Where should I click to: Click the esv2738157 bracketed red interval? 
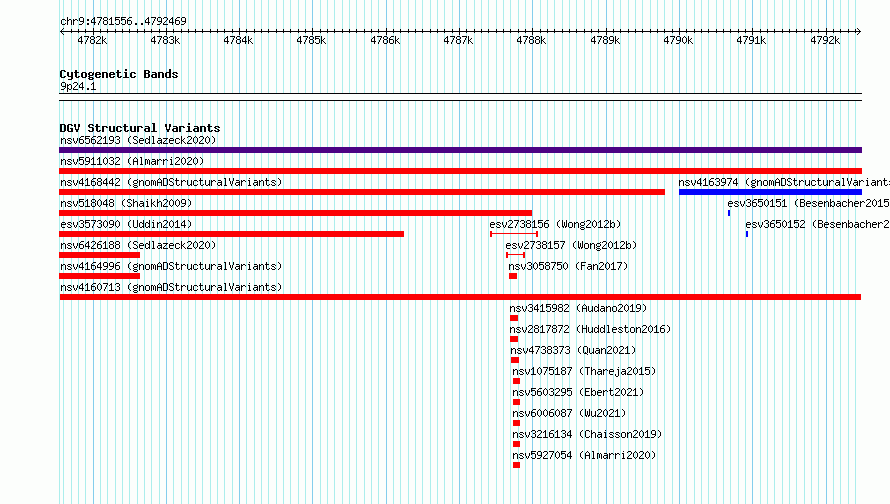coord(515,255)
